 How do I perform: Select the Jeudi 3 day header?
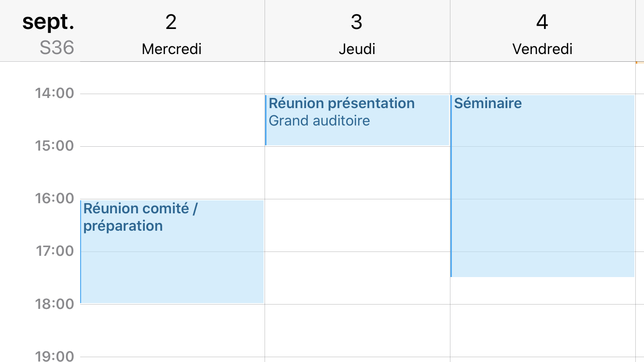pyautogui.click(x=357, y=34)
